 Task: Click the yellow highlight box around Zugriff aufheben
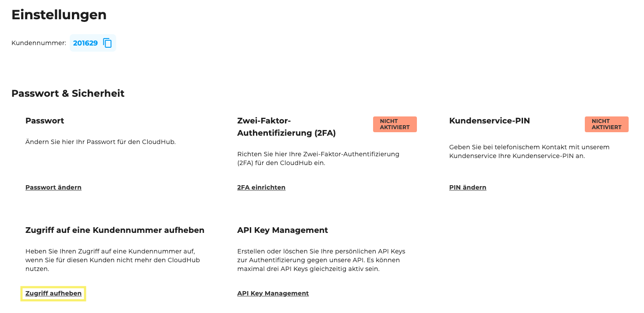pos(53,293)
